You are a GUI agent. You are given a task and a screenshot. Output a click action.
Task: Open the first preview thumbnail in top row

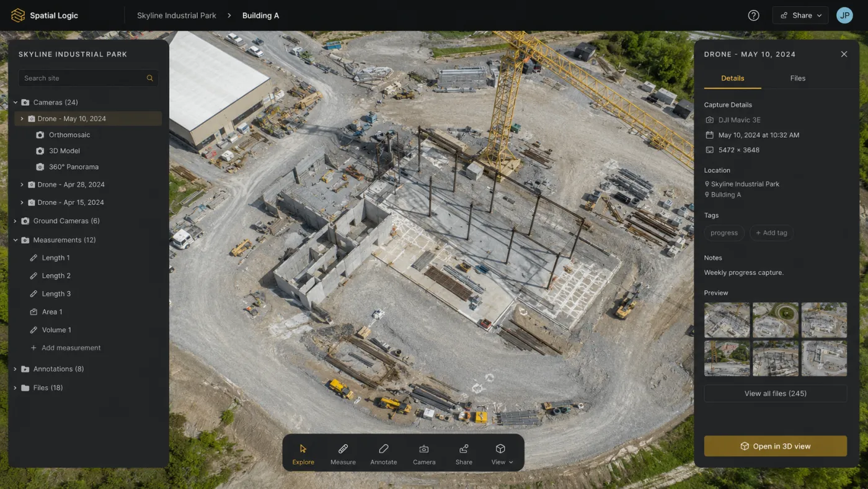tap(727, 320)
